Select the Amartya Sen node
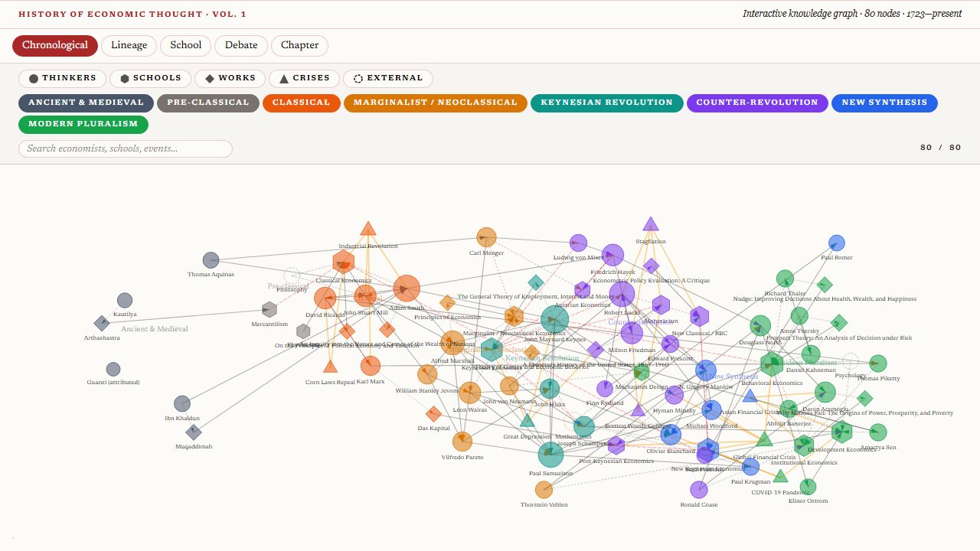 878,432
